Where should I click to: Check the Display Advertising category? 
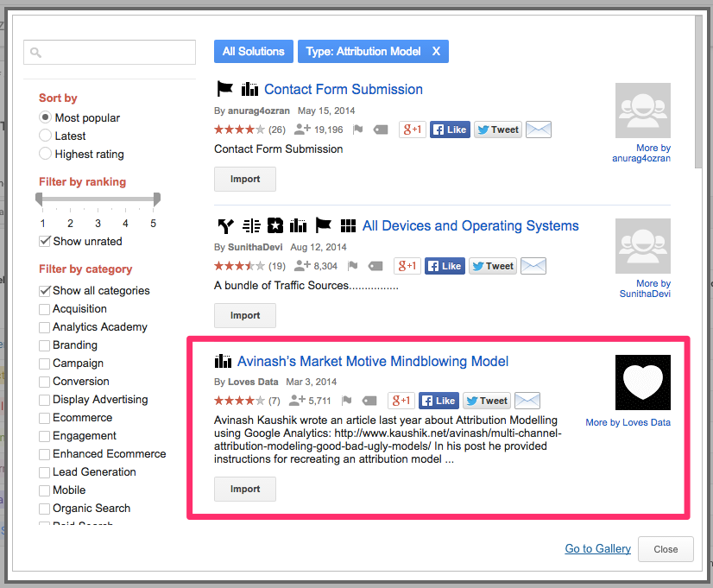[44, 400]
